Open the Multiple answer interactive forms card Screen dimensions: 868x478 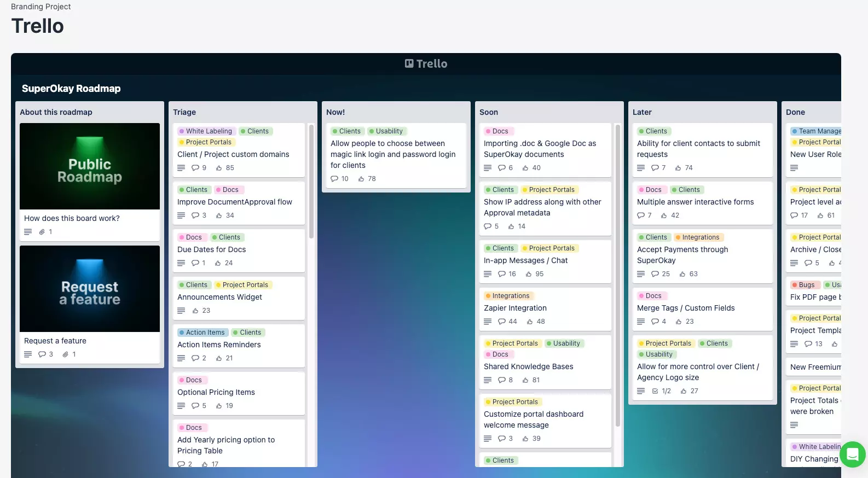point(702,203)
